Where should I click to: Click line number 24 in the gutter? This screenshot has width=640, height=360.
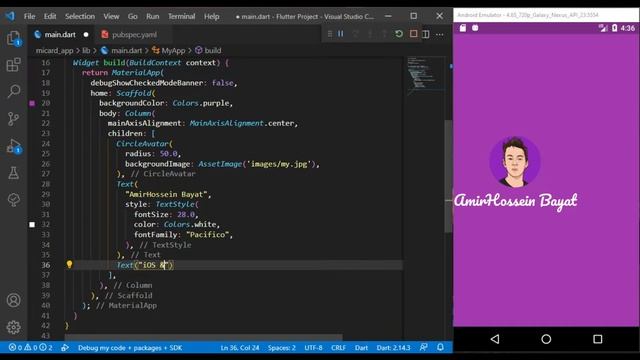click(x=45, y=144)
